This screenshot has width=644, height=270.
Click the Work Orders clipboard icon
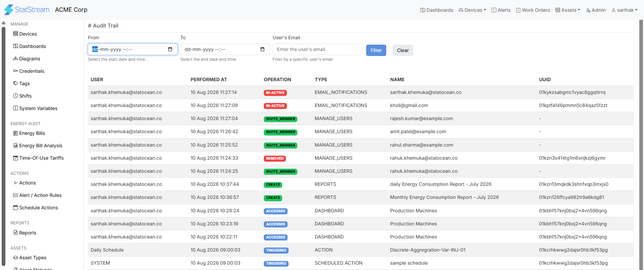[518, 10]
